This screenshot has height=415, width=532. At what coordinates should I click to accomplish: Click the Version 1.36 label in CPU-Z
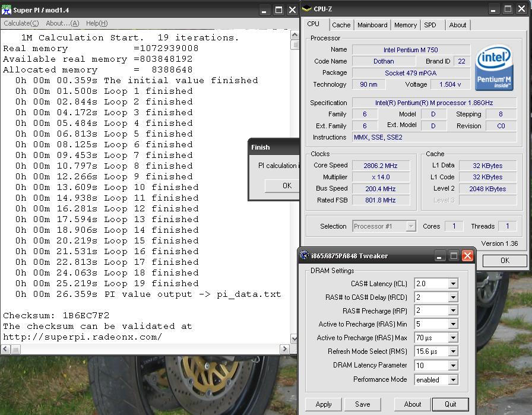[x=499, y=243]
